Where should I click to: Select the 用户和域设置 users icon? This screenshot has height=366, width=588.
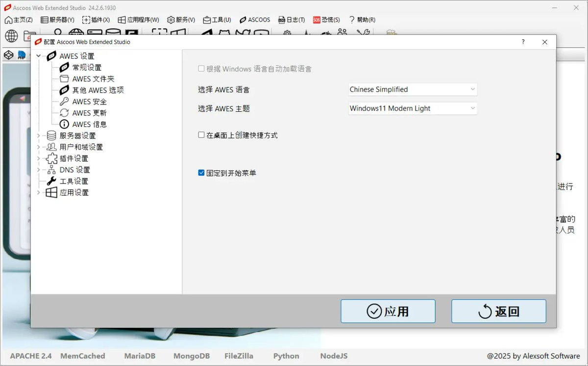[x=50, y=147]
